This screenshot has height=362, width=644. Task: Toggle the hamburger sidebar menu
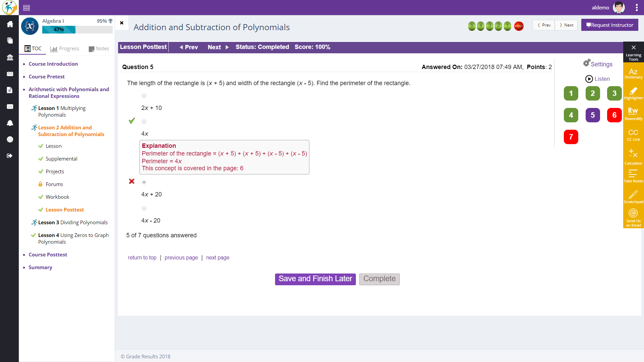pyautogui.click(x=26, y=7)
